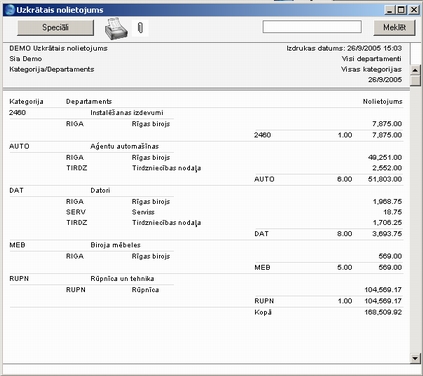Select RUPN category code in first column
Image resolution: width=423 pixels, height=376 pixels.
tap(19, 278)
